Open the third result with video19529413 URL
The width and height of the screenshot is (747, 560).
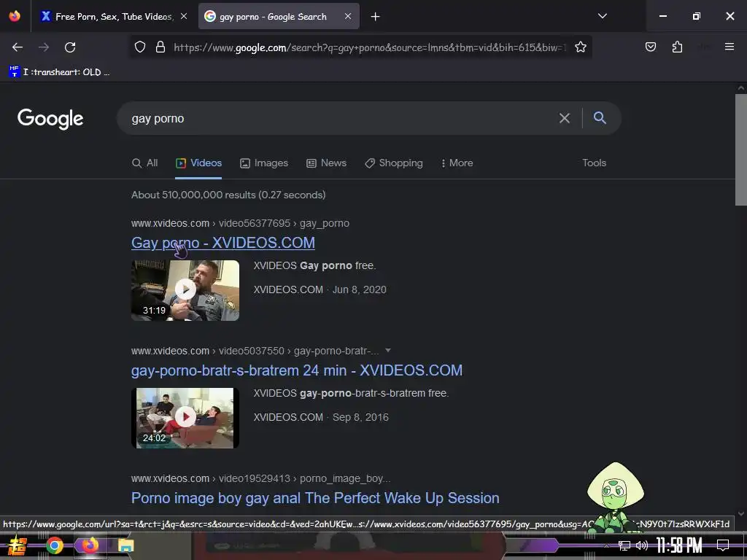315,498
